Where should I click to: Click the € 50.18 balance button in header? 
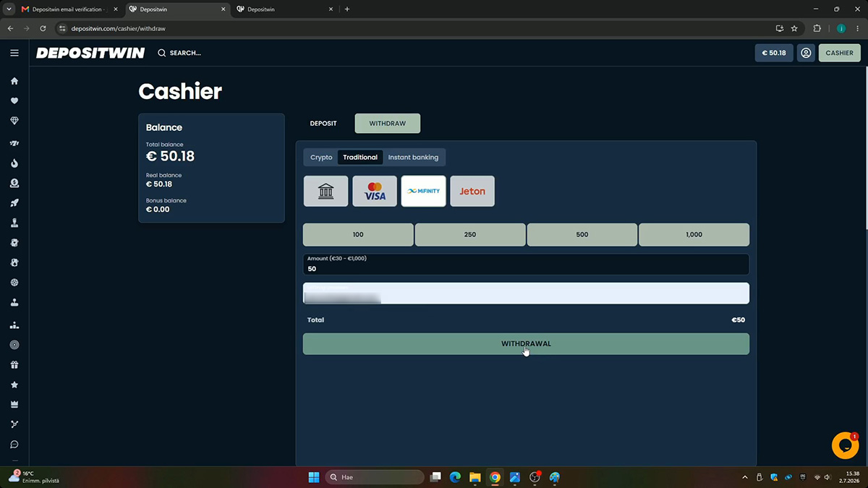(x=773, y=53)
